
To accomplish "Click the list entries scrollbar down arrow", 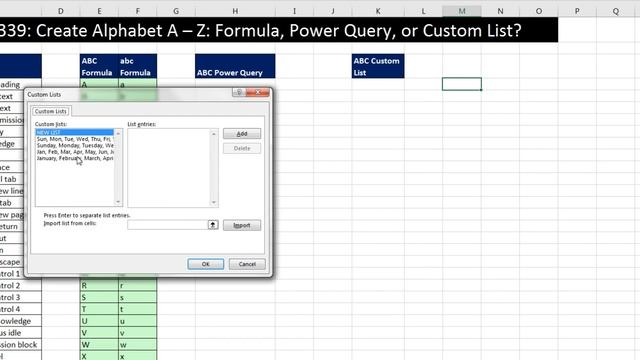I will pyautogui.click(x=213, y=202).
